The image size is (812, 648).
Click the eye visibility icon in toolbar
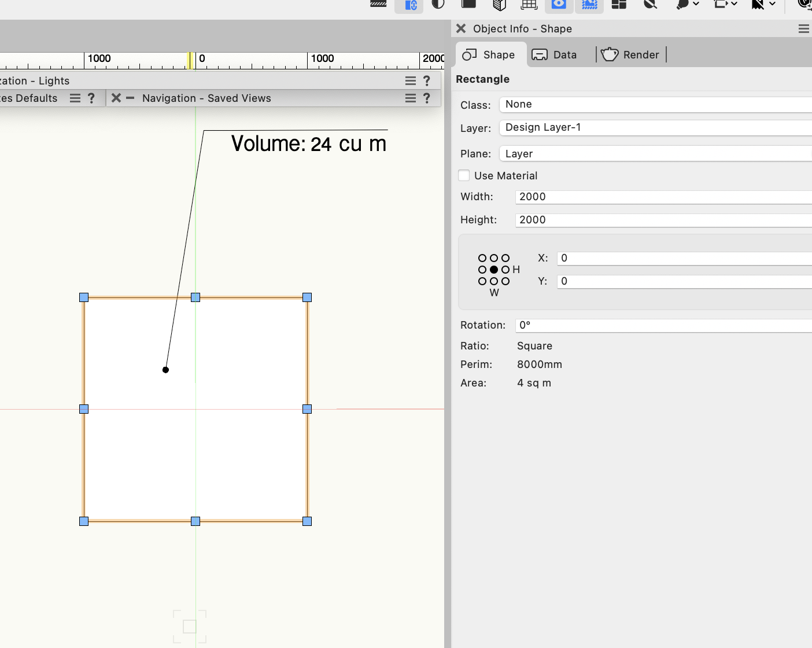tap(559, 5)
